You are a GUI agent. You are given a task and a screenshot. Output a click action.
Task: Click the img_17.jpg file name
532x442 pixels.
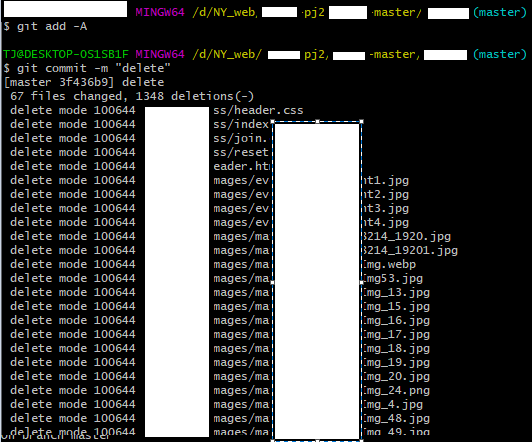[x=396, y=334]
